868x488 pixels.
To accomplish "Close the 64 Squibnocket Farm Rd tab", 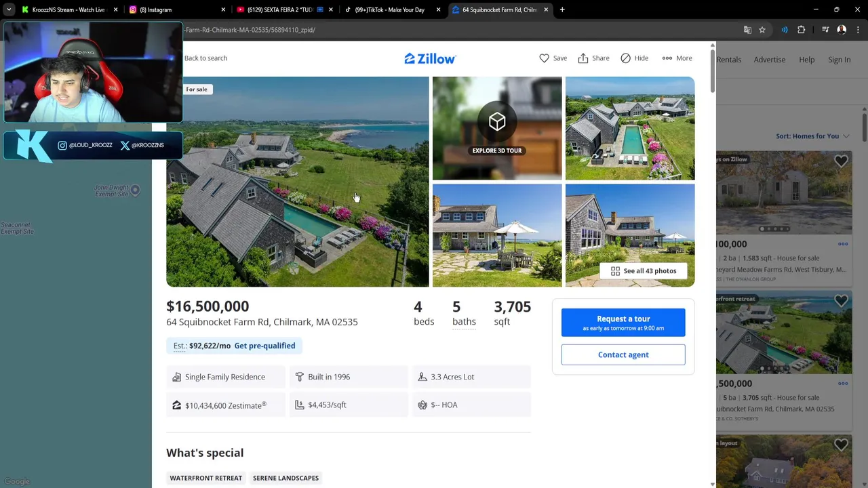I will pos(546,9).
